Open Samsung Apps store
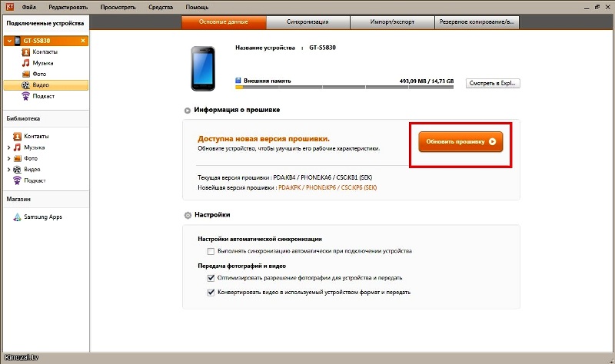 click(38, 217)
